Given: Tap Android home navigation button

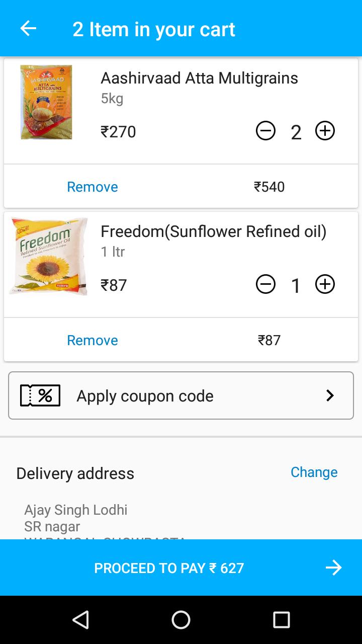Looking at the screenshot, I should [181, 620].
